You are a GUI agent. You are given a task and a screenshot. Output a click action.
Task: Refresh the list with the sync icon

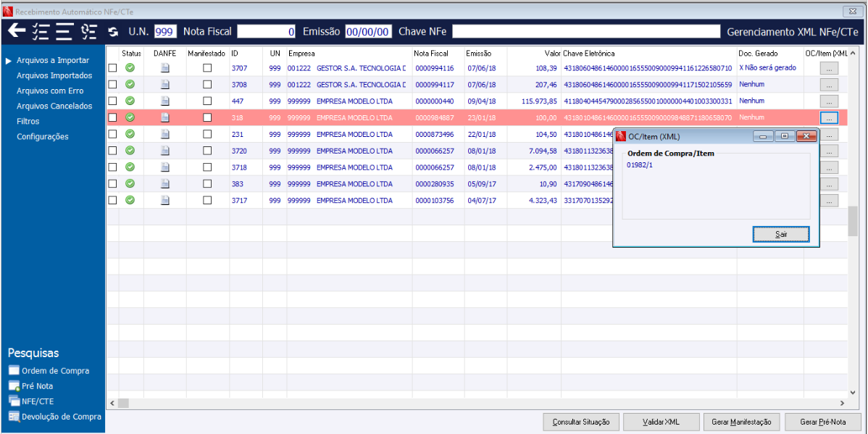click(113, 32)
